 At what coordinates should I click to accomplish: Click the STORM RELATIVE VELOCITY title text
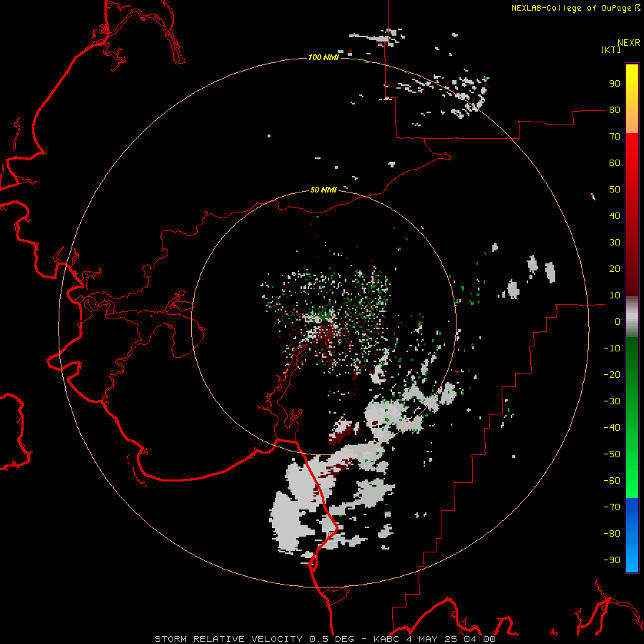click(x=228, y=639)
